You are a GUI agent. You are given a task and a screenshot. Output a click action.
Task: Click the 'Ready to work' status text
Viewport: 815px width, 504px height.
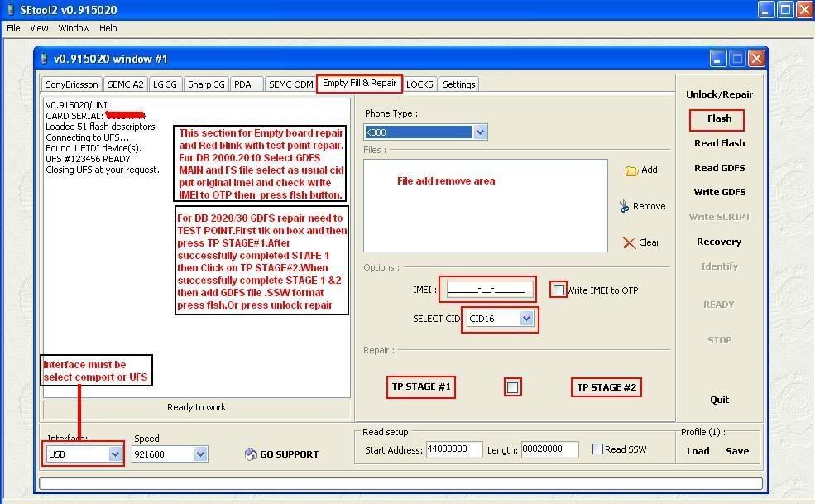(x=196, y=407)
